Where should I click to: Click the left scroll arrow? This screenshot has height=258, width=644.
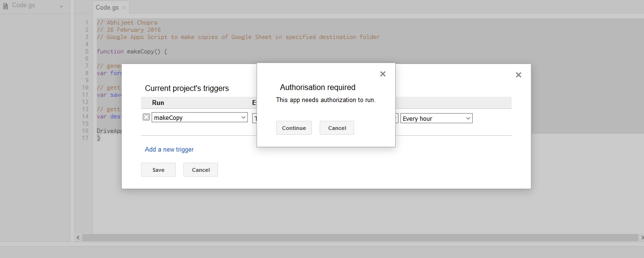tap(79, 238)
